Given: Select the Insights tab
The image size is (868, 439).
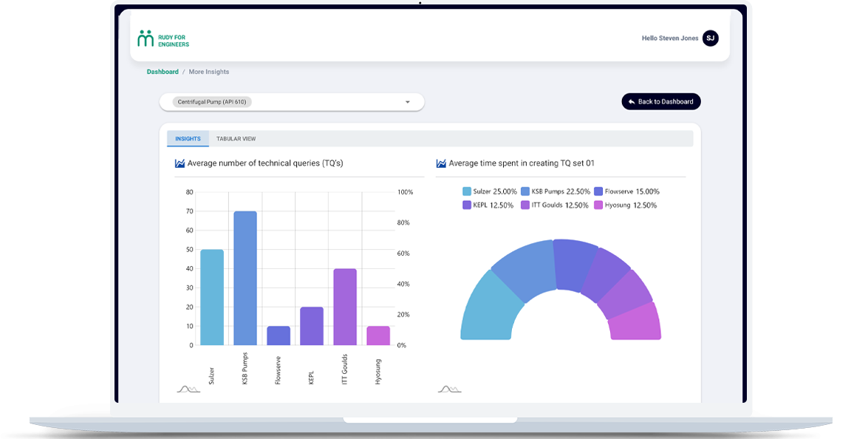Looking at the screenshot, I should tap(188, 138).
